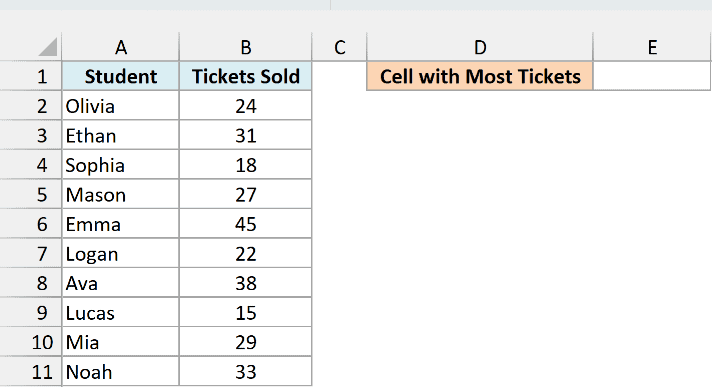This screenshot has height=387, width=712.
Task: Select row 3 header
Action: point(30,135)
